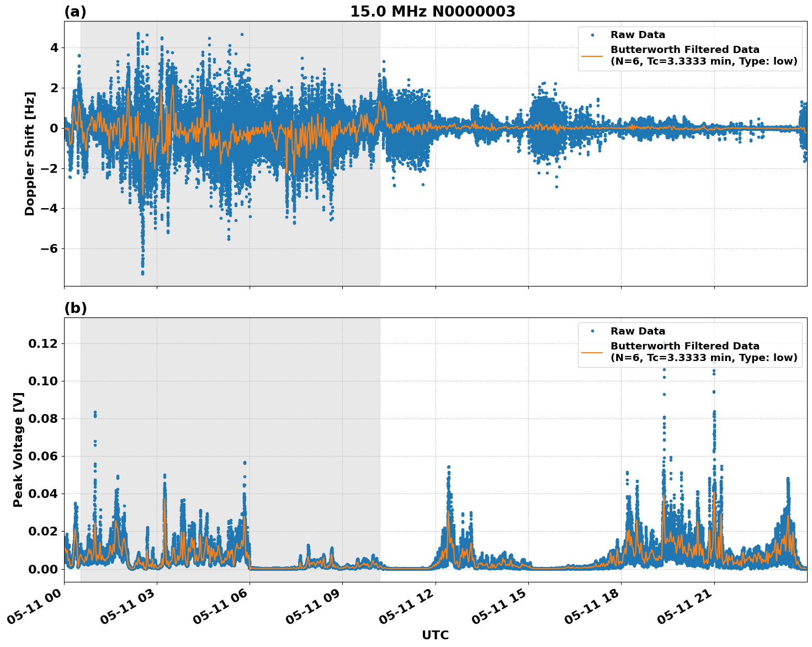Click the title 15.0 MHz N0000003

click(x=433, y=11)
